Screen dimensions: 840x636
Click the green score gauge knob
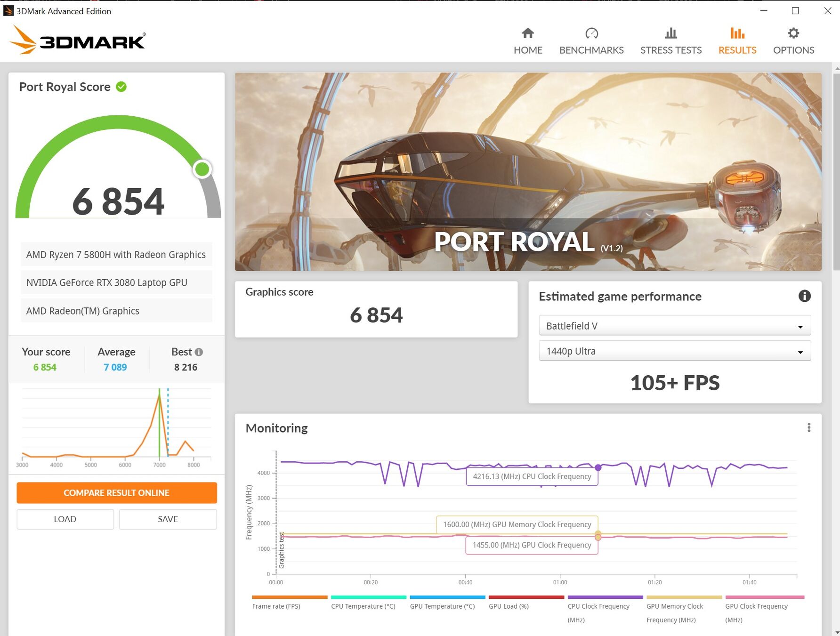click(202, 169)
